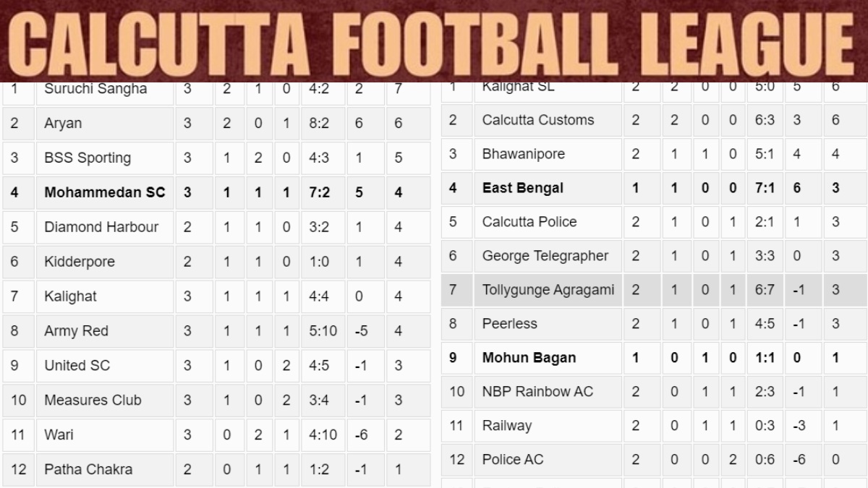The height and width of the screenshot is (488, 868).
Task: Select Aryan in the left table
Action: tap(63, 124)
